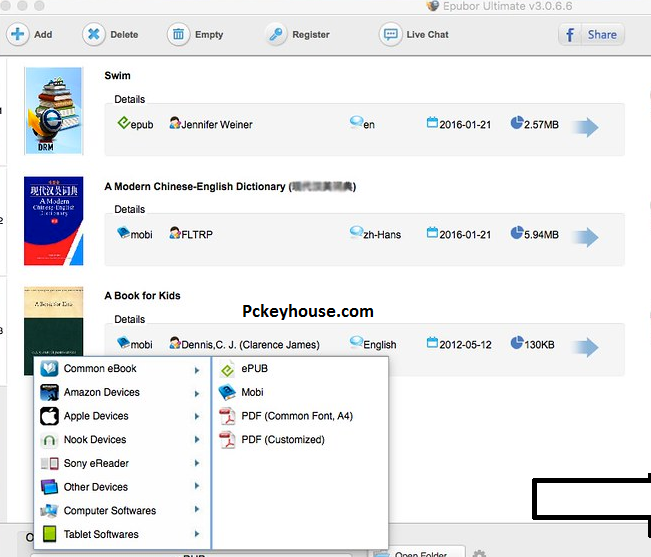651x557 pixels.
Task: Choose ePUB output format
Action: click(300, 369)
